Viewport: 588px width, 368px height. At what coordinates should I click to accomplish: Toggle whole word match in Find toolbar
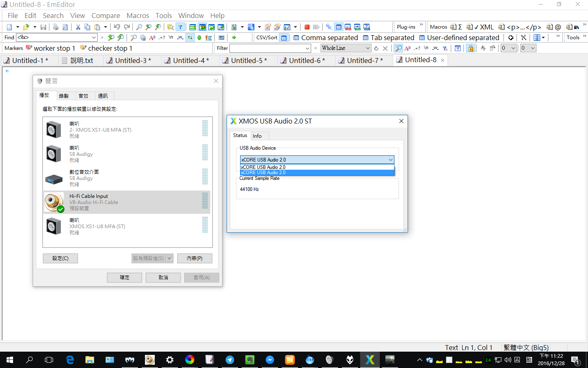[180, 38]
